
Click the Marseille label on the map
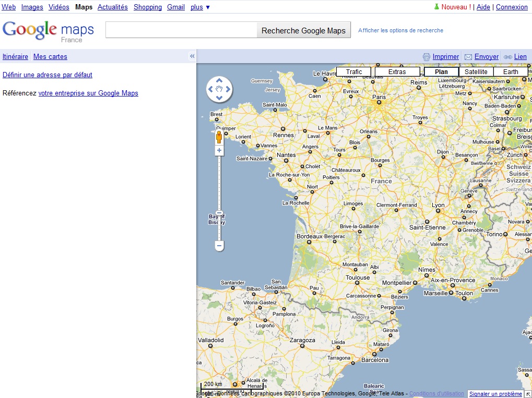tap(435, 293)
